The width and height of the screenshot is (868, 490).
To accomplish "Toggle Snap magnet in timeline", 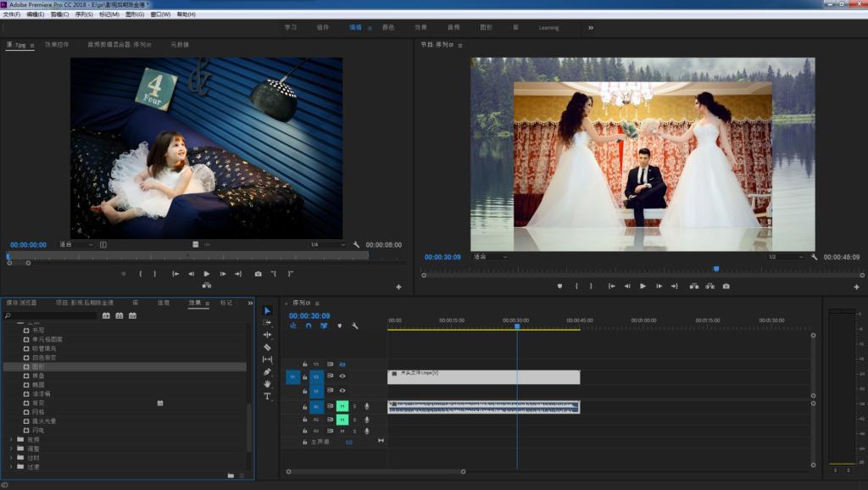I will 308,326.
